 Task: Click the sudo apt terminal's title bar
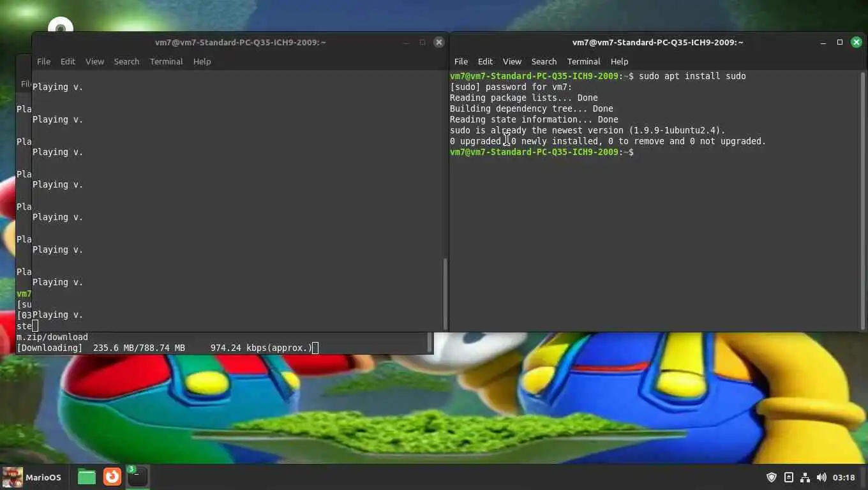(657, 42)
